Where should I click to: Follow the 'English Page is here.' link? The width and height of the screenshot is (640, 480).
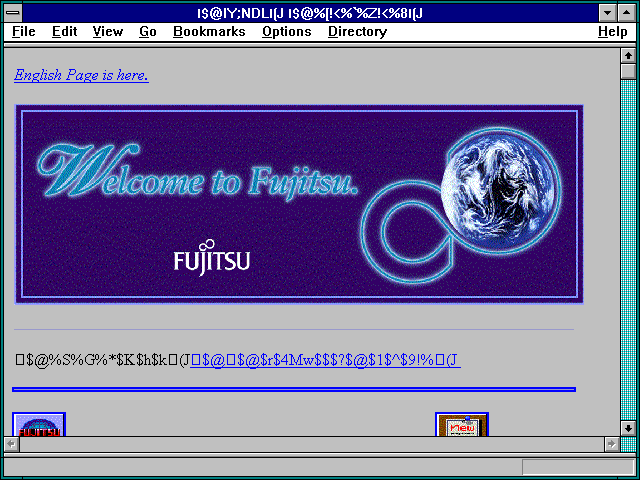click(81, 75)
